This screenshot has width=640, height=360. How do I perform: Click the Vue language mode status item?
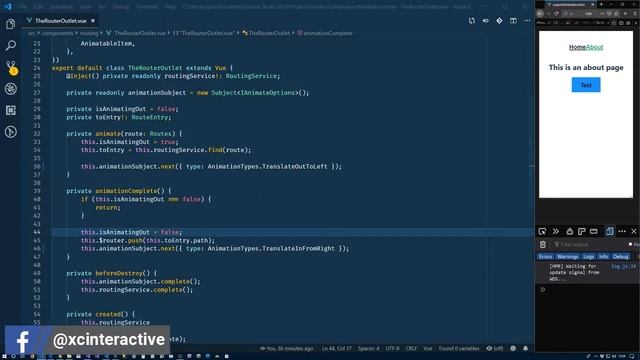(428, 349)
